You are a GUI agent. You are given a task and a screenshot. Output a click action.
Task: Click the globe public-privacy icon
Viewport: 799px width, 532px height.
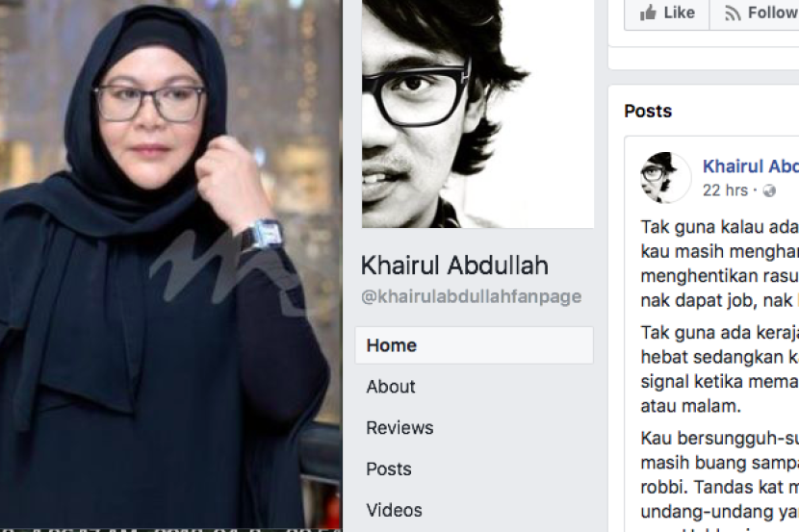(769, 190)
